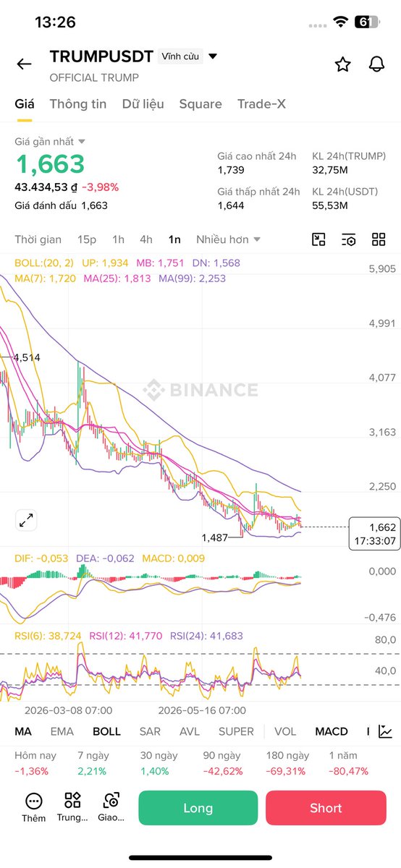Switch to the Giá tab
The width and height of the screenshot is (401, 868).
[x=25, y=104]
